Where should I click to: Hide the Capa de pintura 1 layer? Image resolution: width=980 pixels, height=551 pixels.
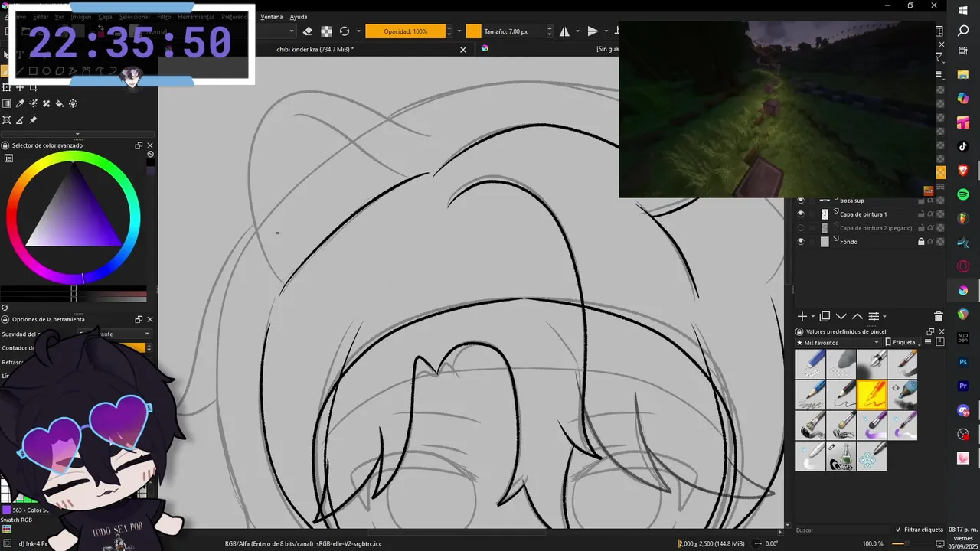coord(801,214)
